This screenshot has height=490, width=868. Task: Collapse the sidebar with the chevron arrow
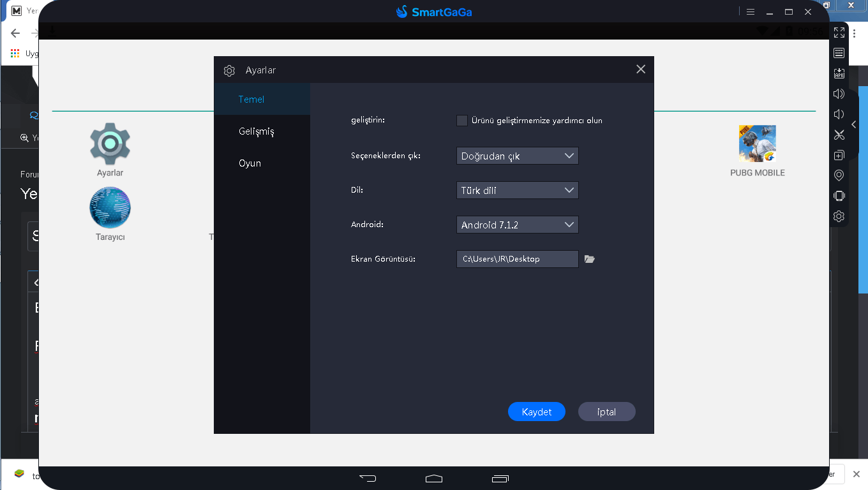pyautogui.click(x=854, y=124)
